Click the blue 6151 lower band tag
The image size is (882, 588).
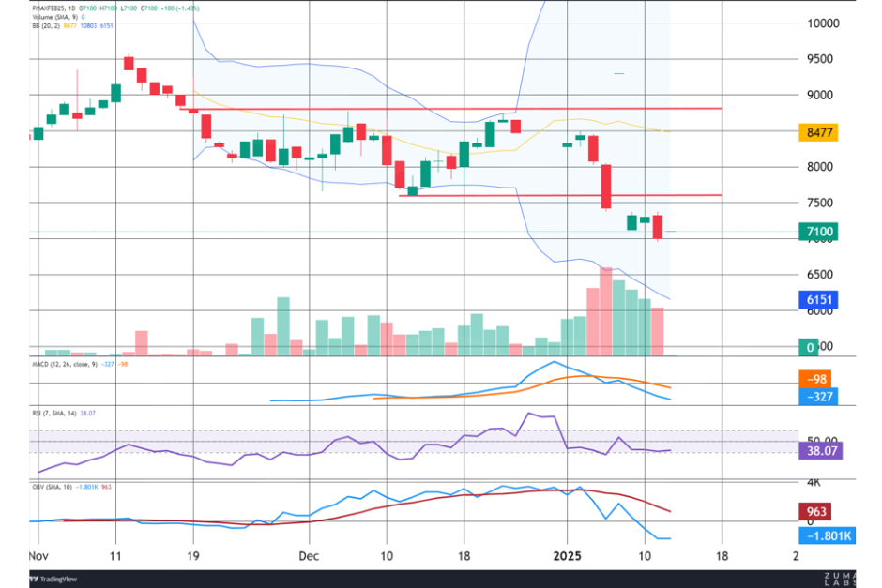click(818, 299)
